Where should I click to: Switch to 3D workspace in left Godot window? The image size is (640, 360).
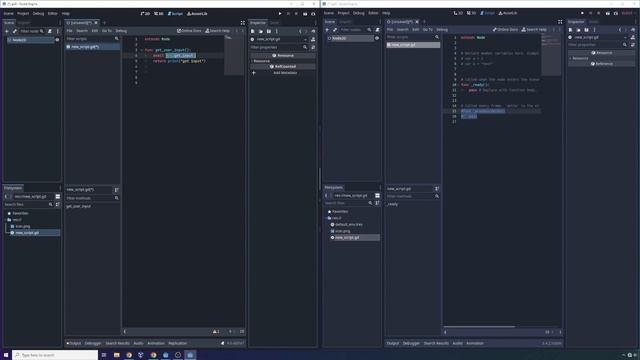pos(159,13)
